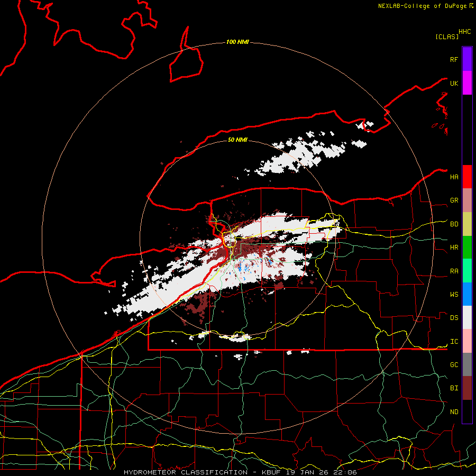This screenshot has width=476, height=476.
Task: Click the 50 NMI range ring label
Action: pos(237,140)
